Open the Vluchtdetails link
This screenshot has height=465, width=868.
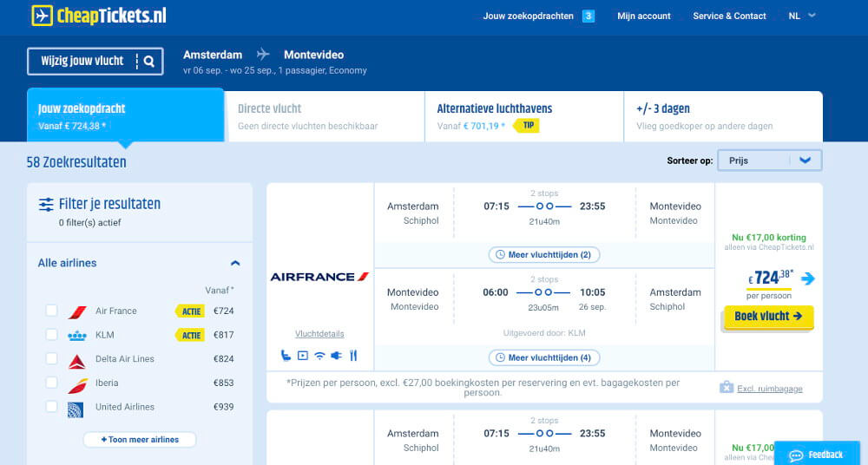(319, 334)
